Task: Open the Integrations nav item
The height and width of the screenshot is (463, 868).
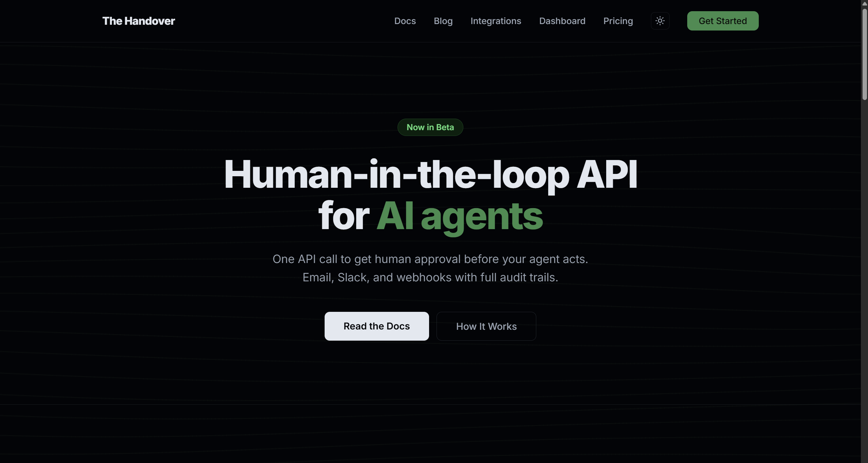Action: (x=496, y=21)
